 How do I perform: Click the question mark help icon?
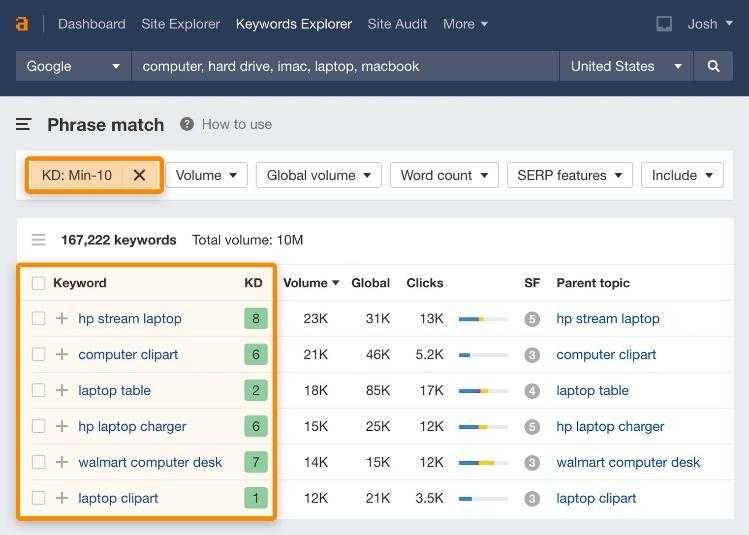click(187, 124)
